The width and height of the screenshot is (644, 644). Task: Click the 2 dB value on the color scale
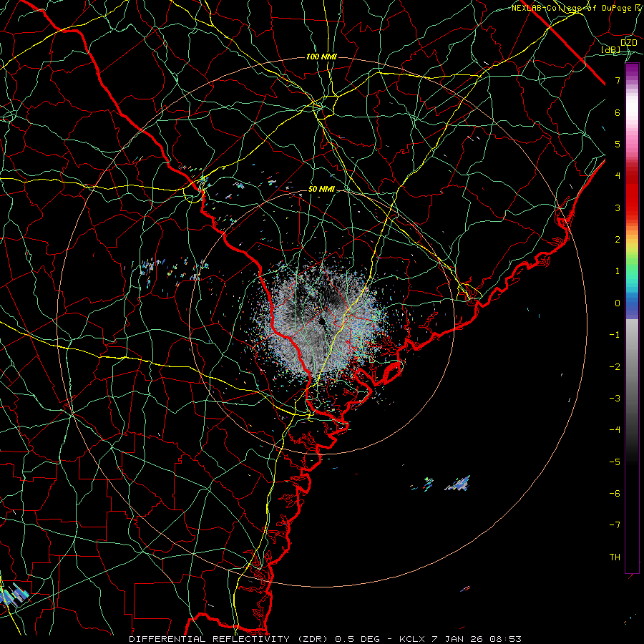[x=618, y=240]
